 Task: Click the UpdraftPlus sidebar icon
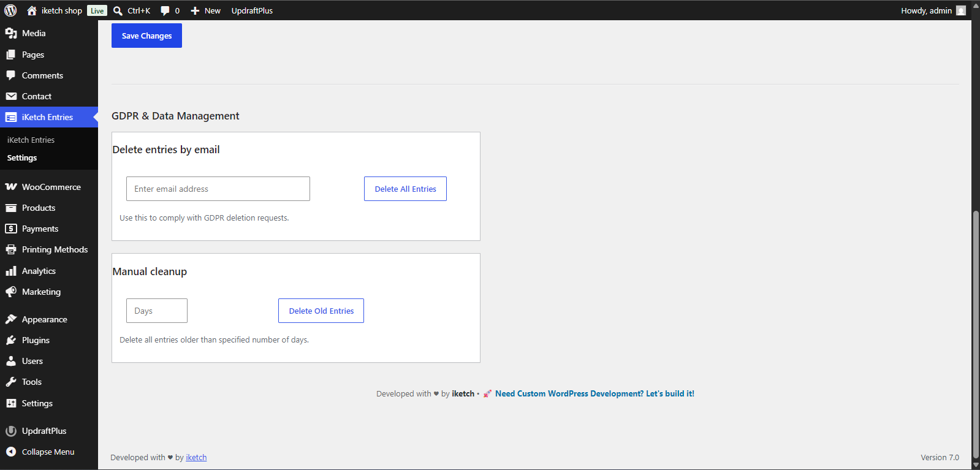pos(11,431)
